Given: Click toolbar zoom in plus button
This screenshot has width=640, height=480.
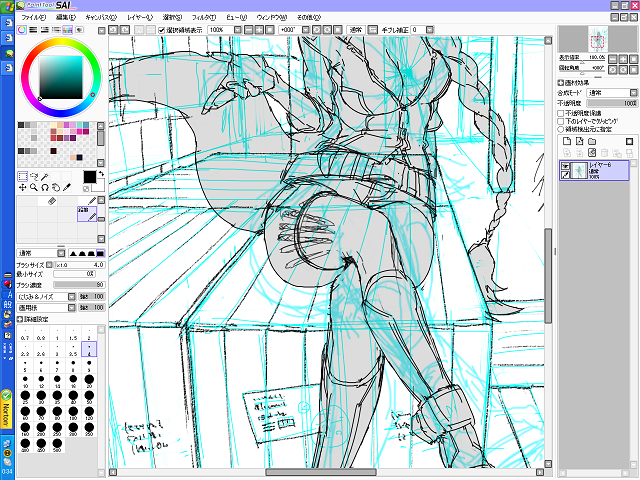Looking at the screenshot, I should [259, 30].
